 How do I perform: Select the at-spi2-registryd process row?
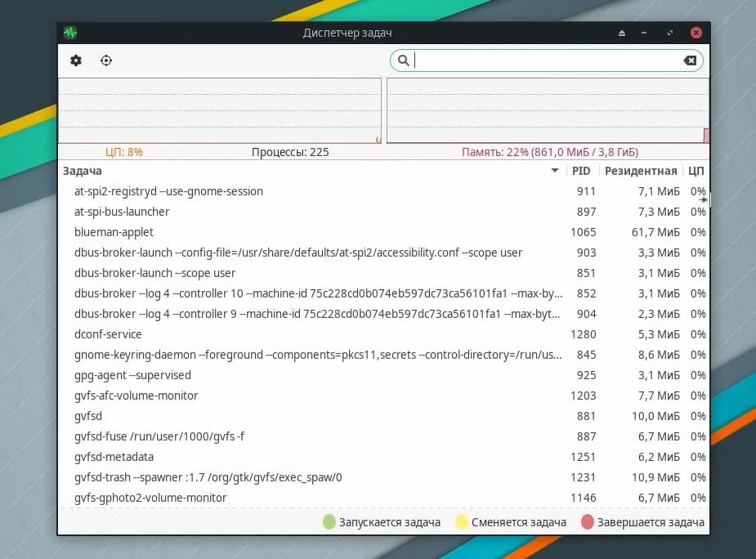click(x=383, y=191)
